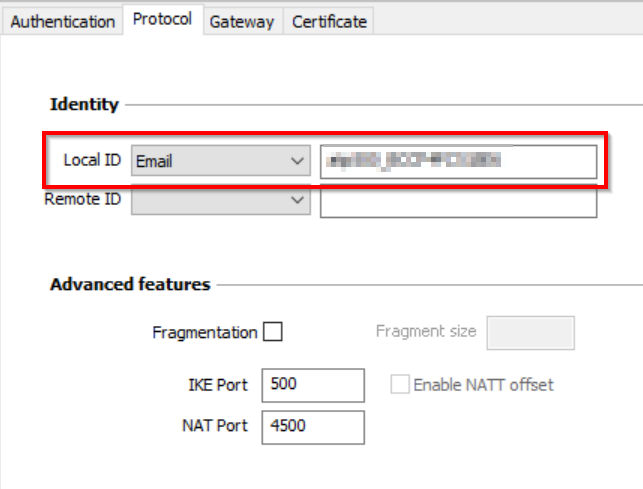This screenshot has width=643, height=489.
Task: Toggle the Enable NATT offset checkbox
Action: pyautogui.click(x=400, y=385)
